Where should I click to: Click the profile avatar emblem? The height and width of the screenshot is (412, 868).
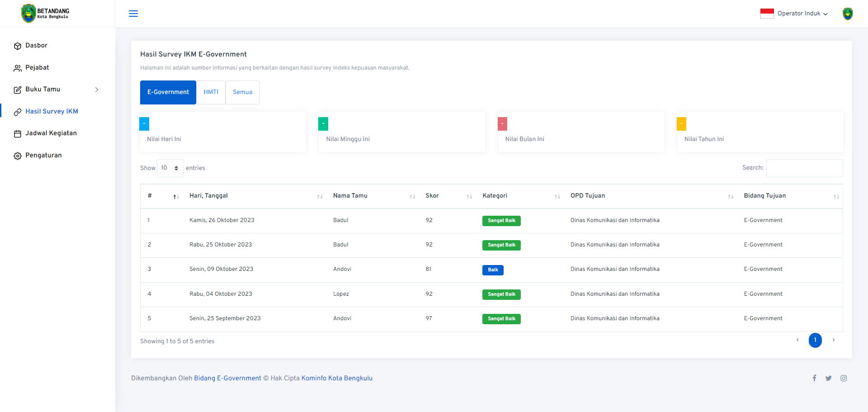pos(848,14)
